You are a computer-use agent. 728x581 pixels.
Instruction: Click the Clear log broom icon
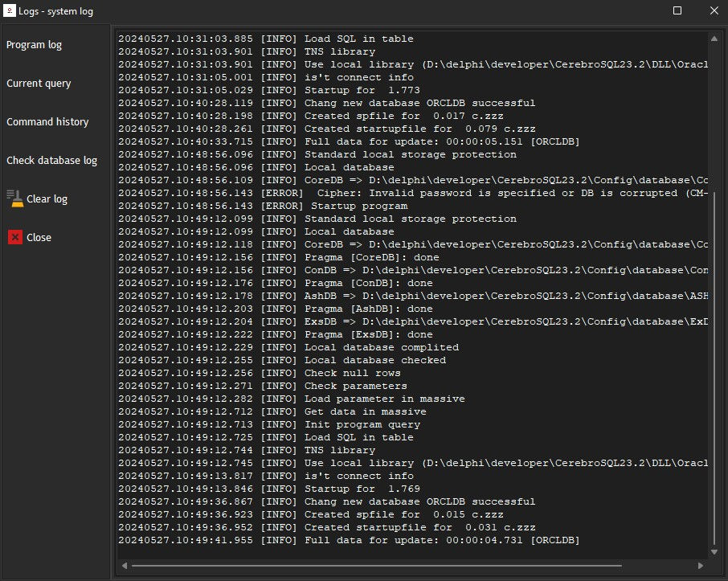pyautogui.click(x=16, y=198)
